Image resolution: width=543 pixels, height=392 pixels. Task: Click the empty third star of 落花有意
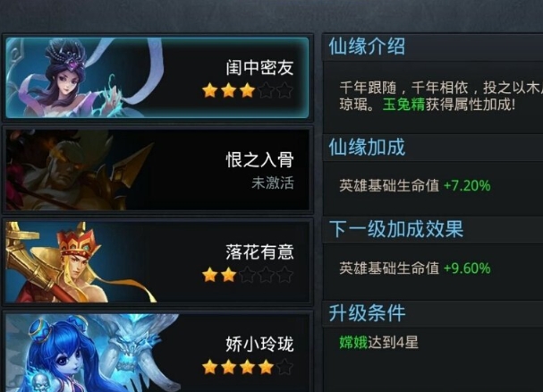coord(247,275)
